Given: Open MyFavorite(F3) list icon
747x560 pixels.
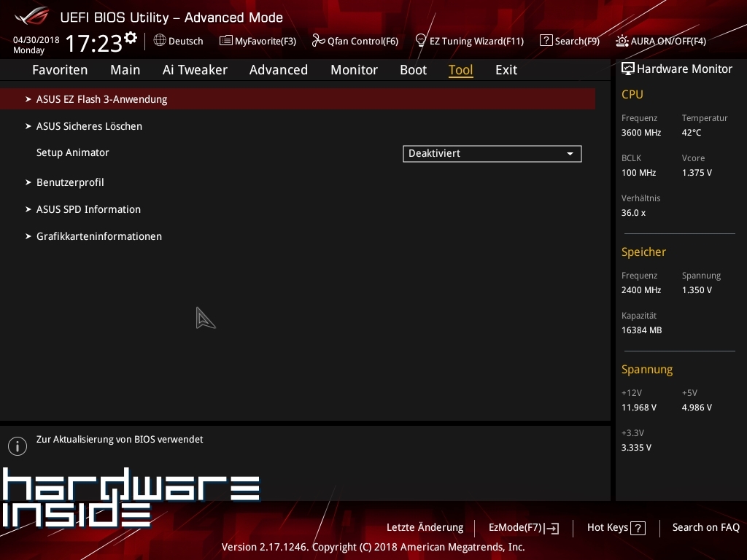Looking at the screenshot, I should pyautogui.click(x=226, y=41).
